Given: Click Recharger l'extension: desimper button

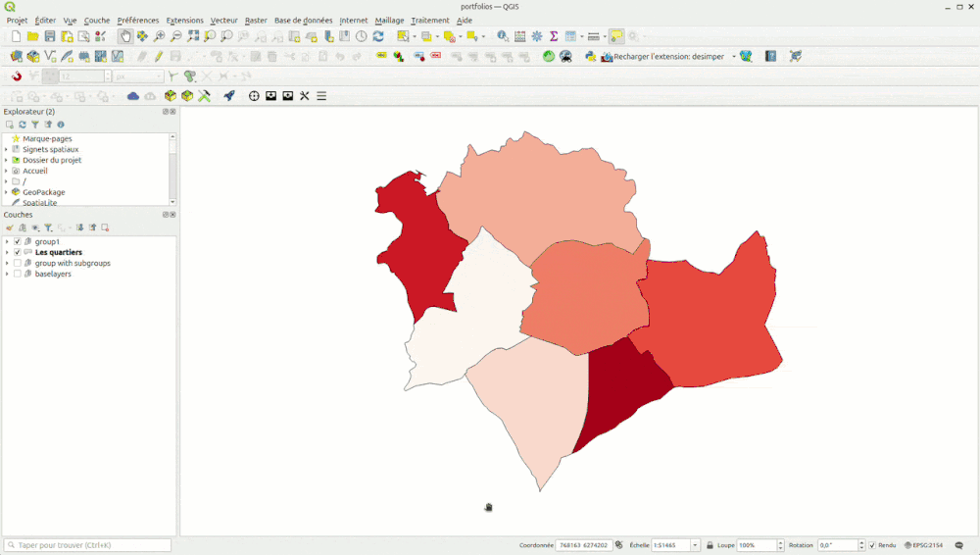Looking at the screenshot, I should pos(662,56).
